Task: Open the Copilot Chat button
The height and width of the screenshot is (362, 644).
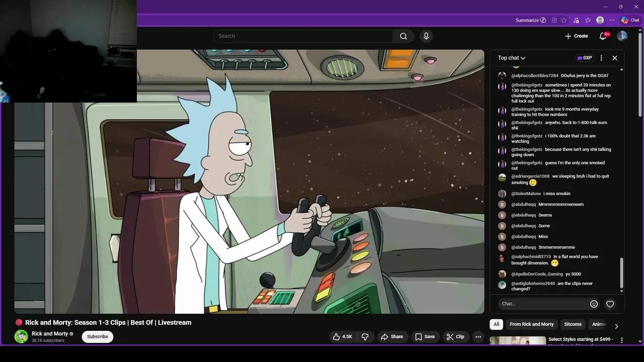Action: tap(630, 20)
